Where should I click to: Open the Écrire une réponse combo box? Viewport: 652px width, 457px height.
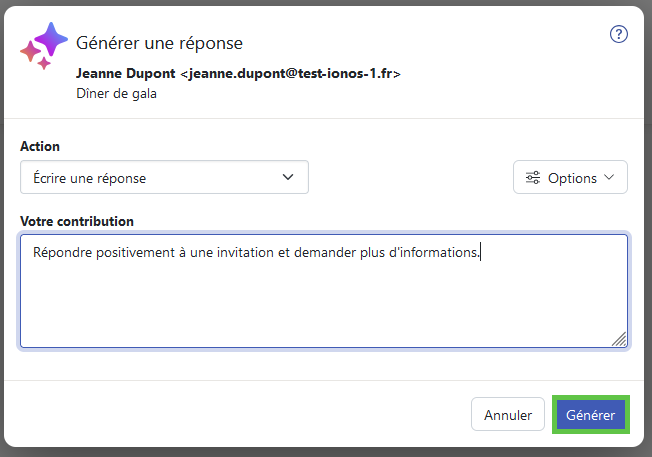coord(164,177)
